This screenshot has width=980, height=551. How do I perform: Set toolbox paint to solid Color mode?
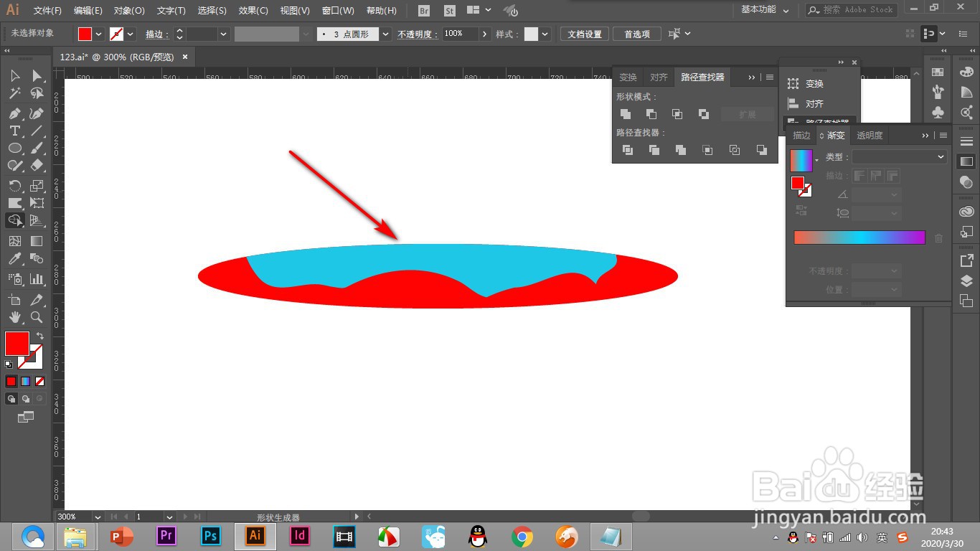(x=11, y=381)
